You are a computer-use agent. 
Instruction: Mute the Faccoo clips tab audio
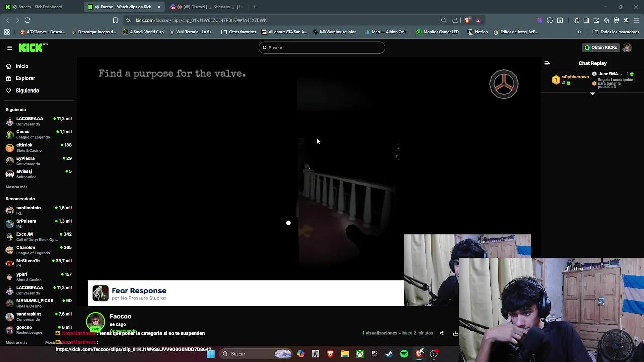pyautogui.click(x=97, y=7)
